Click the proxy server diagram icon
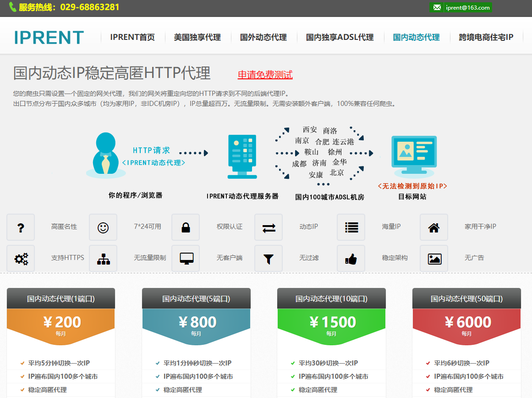This screenshot has width=532, height=398. 242,156
